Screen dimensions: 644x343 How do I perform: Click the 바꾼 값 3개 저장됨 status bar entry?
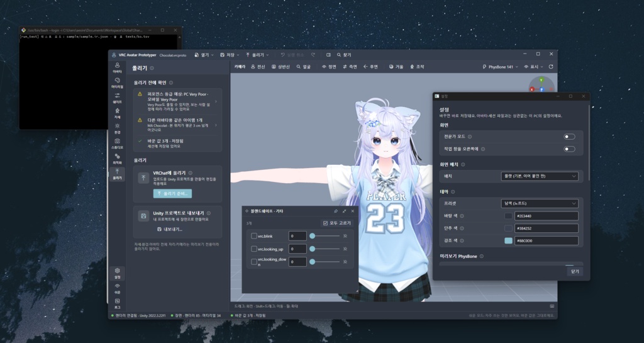click(x=248, y=315)
